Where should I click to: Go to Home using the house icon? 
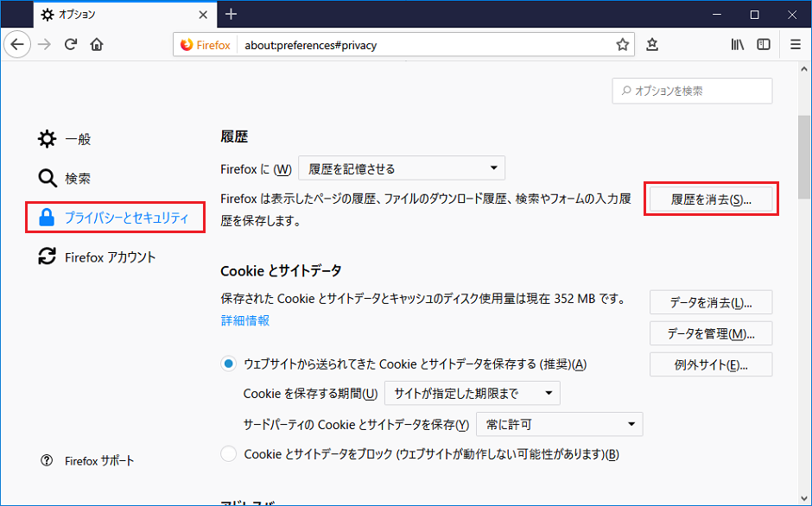pos(97,45)
